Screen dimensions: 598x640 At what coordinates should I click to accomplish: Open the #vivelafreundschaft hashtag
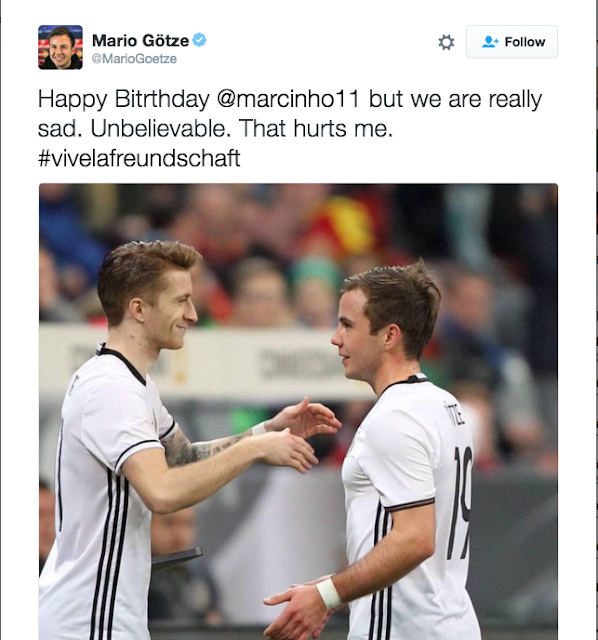click(139, 158)
